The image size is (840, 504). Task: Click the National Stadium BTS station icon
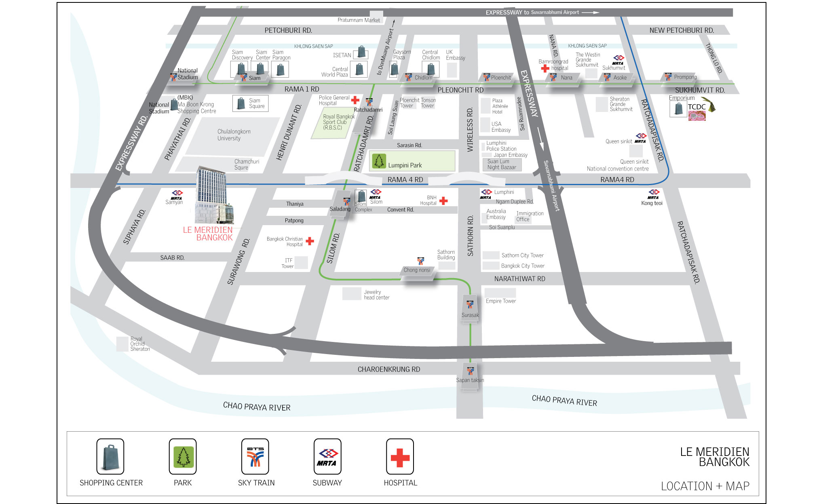173,77
